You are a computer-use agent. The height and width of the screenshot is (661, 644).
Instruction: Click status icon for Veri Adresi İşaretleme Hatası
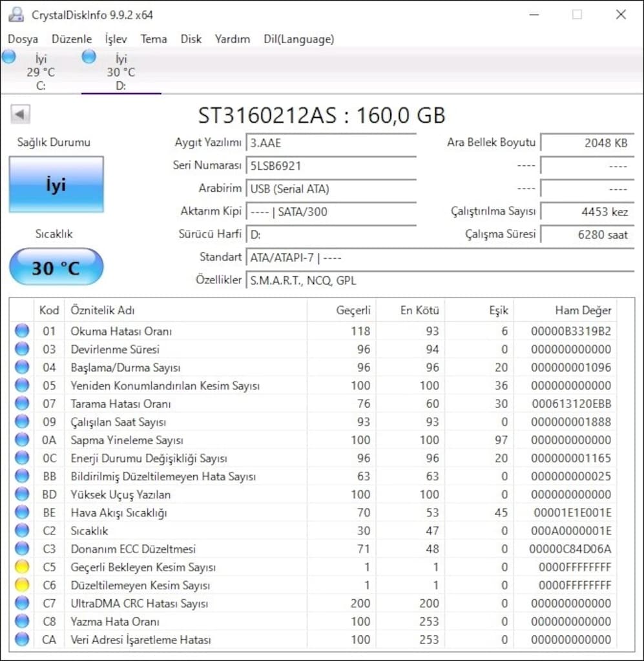(x=22, y=639)
